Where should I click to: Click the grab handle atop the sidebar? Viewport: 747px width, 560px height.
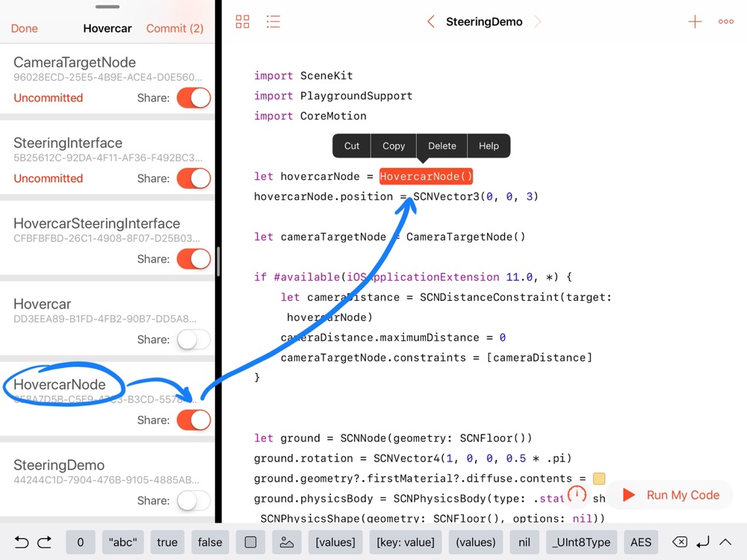click(x=107, y=7)
